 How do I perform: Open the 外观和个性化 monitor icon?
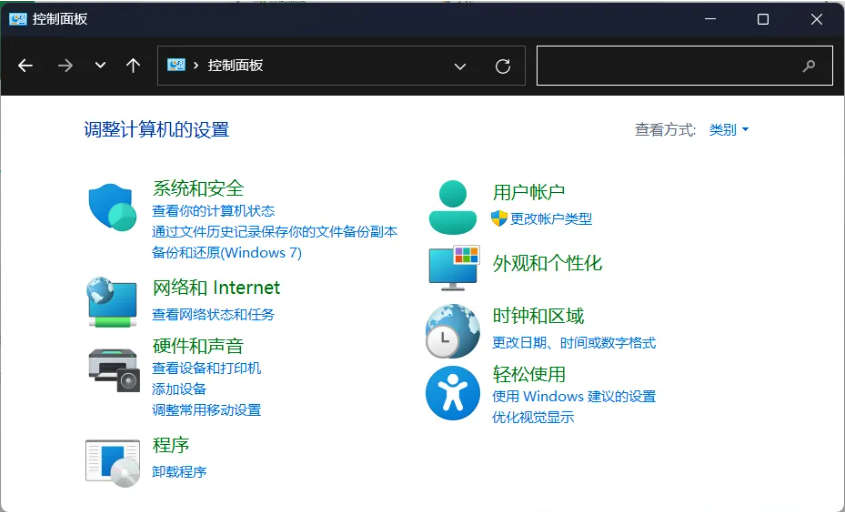[454, 268]
